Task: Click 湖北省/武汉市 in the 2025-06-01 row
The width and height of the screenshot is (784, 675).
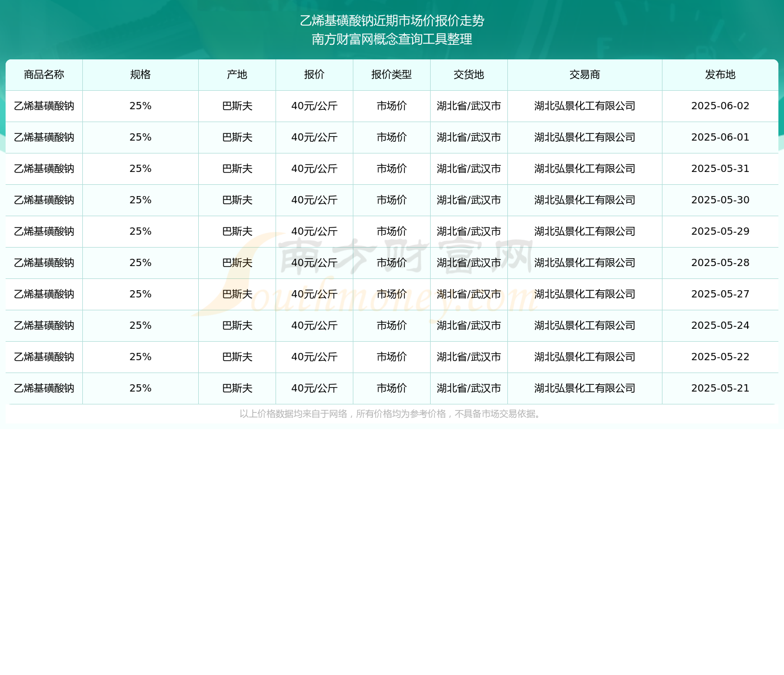Action: 469,137
